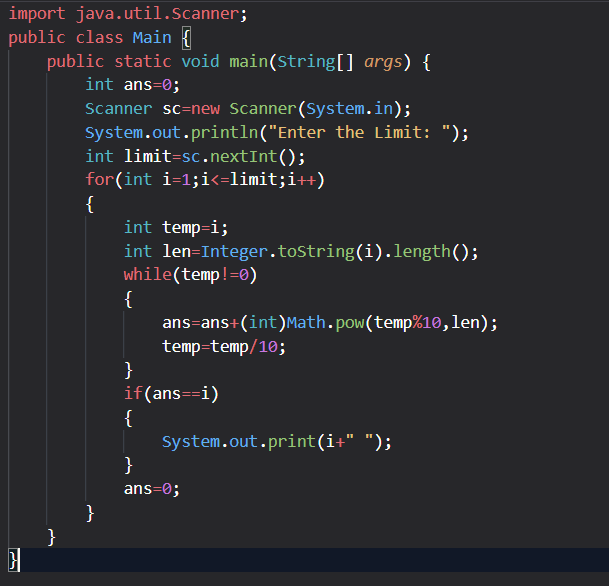Click 'String' type in main parameters

point(306,62)
